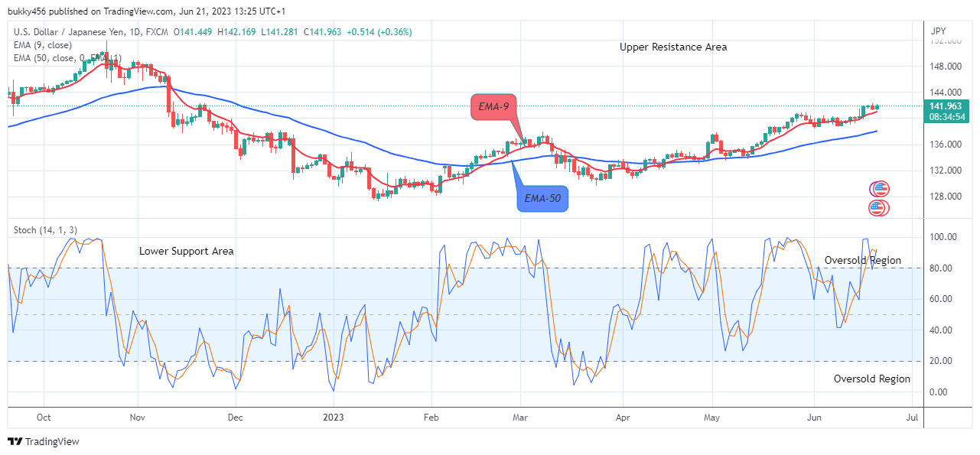Click the bar countdown 08:34:54

pyautogui.click(x=946, y=117)
